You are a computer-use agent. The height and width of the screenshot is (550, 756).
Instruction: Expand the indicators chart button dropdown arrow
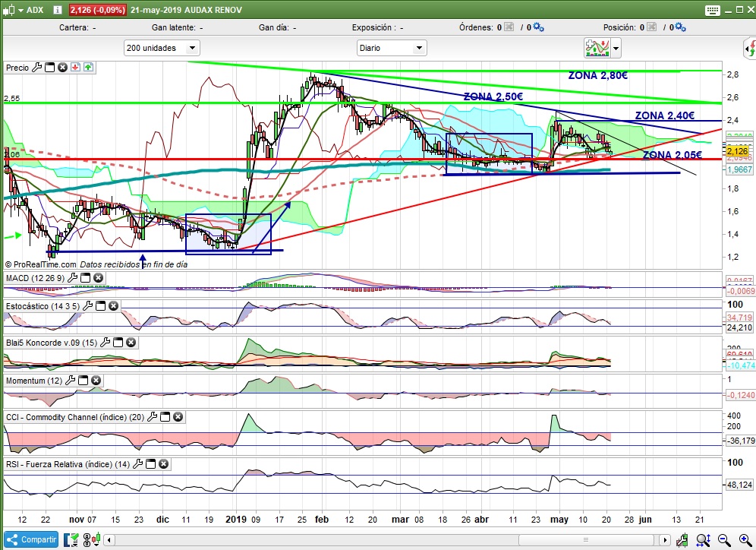(616, 49)
